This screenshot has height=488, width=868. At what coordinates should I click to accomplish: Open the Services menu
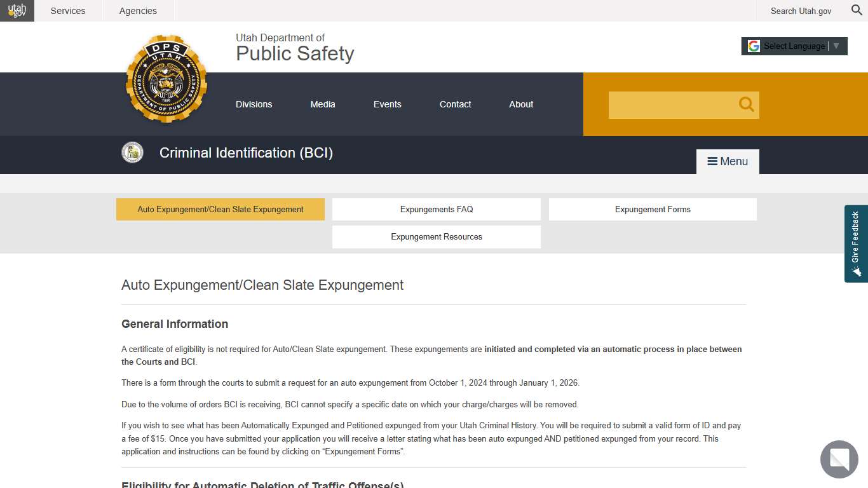point(67,10)
